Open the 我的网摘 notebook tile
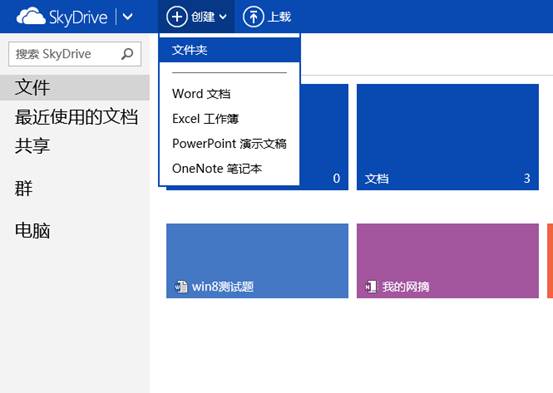Viewport: 553px width, 393px height. pyautogui.click(x=448, y=261)
